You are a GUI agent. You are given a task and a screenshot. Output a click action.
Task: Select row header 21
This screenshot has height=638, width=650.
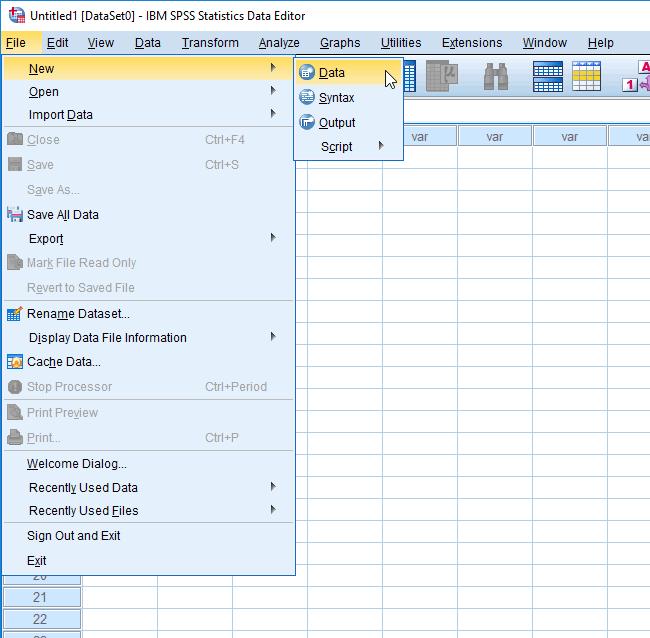click(x=42, y=597)
